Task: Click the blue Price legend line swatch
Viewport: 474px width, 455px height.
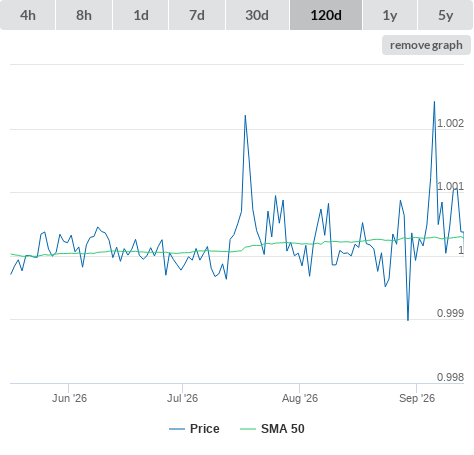Action: pyautogui.click(x=177, y=429)
